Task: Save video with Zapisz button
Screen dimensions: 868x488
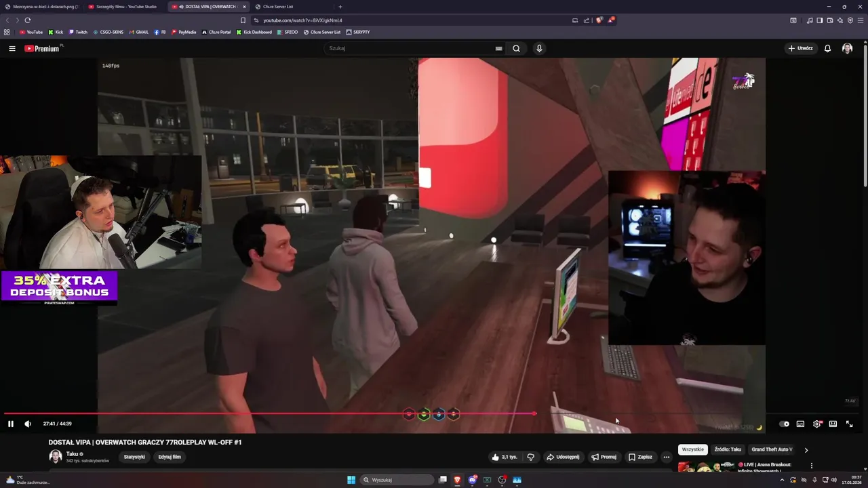Action: click(640, 457)
